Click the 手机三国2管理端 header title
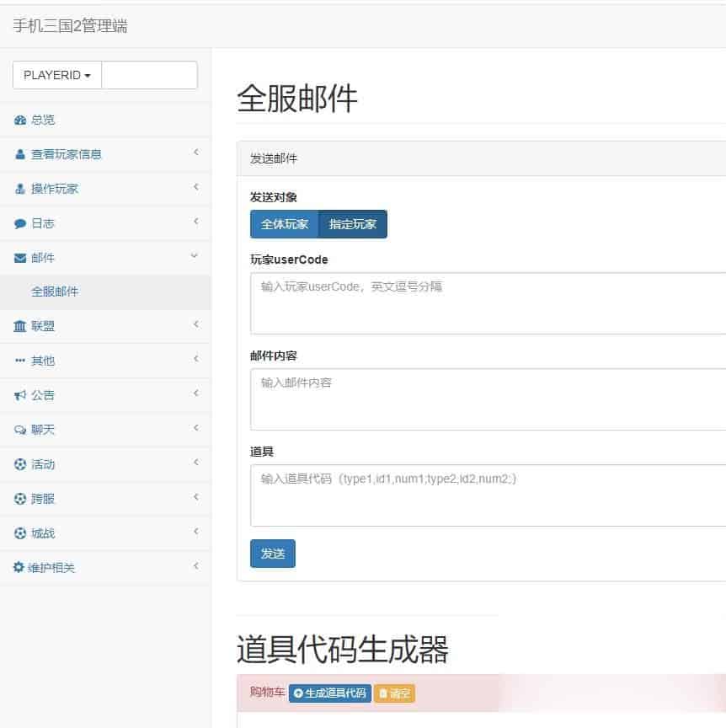This screenshot has height=728, width=726. (70, 26)
